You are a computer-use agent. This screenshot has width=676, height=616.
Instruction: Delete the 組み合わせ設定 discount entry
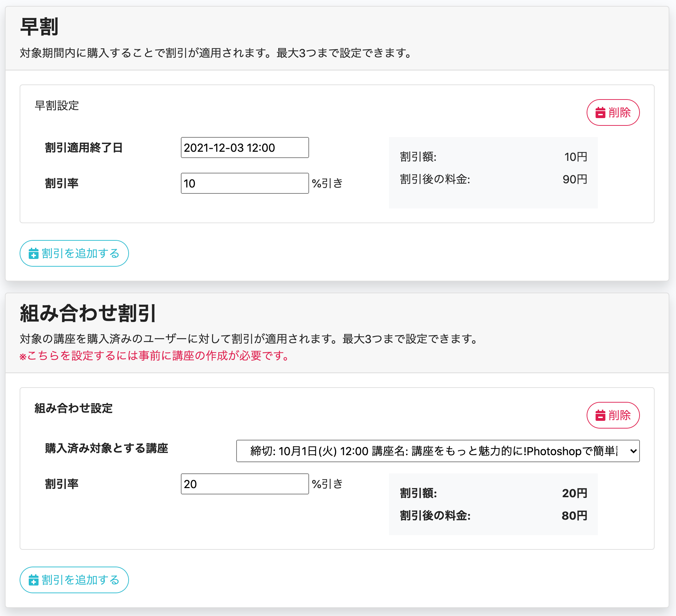(x=613, y=415)
